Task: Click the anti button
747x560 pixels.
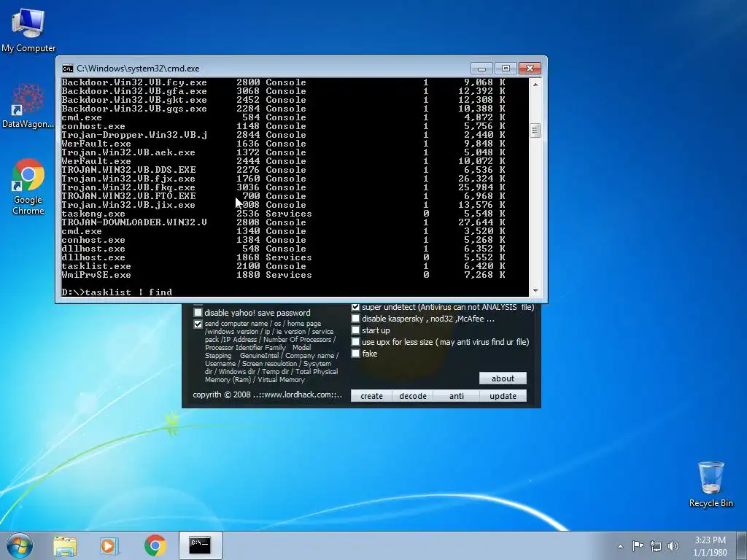Action: (457, 396)
